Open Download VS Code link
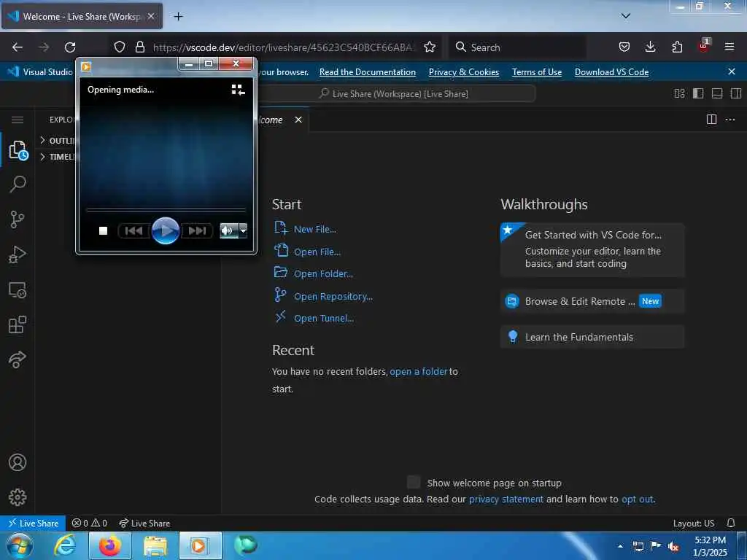 611,72
